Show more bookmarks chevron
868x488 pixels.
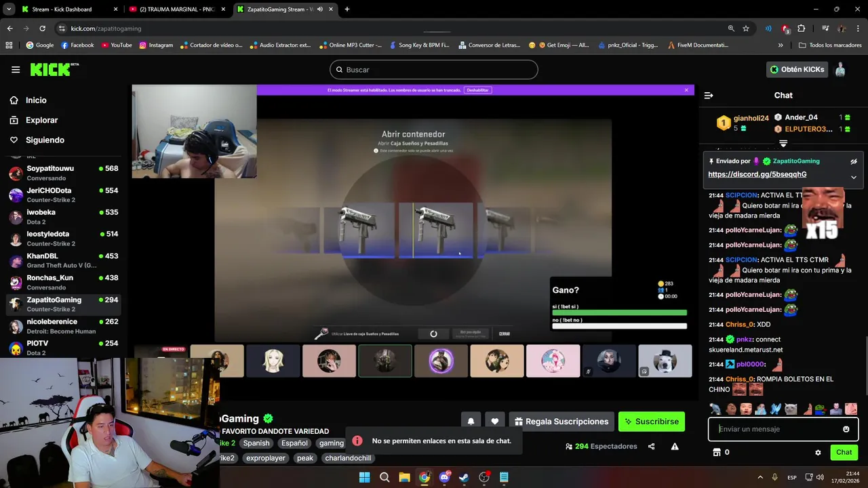click(781, 45)
